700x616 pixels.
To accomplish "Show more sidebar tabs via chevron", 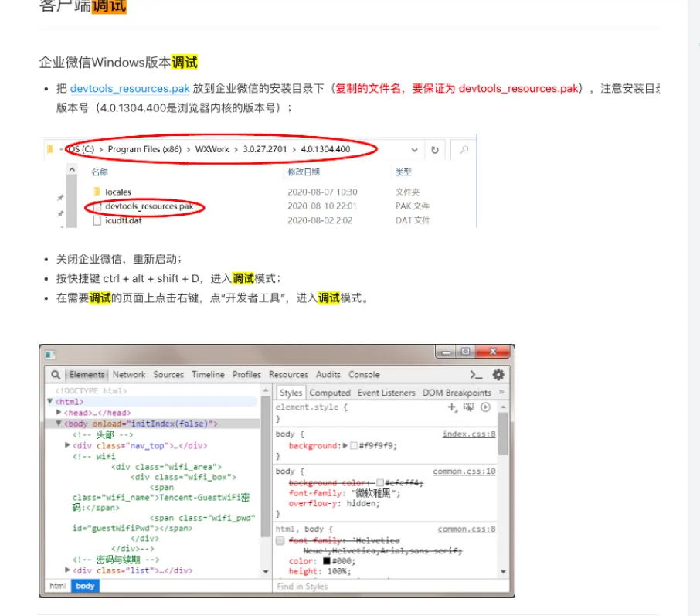I will [x=501, y=392].
